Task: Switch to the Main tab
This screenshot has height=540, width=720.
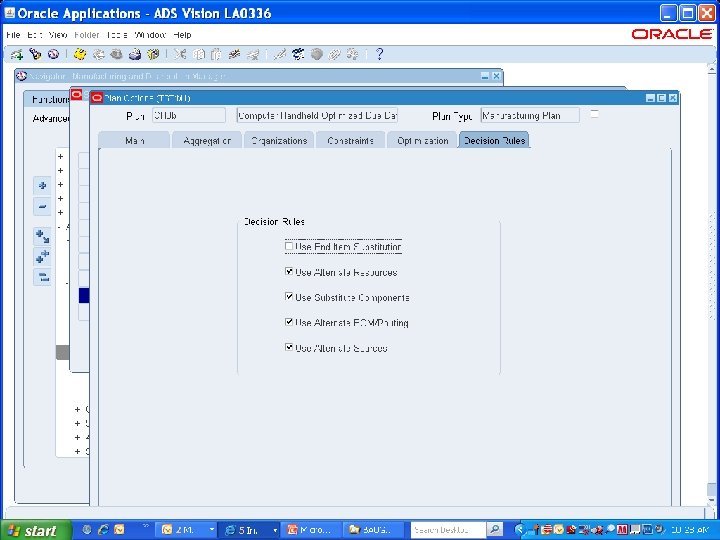Action: click(134, 141)
